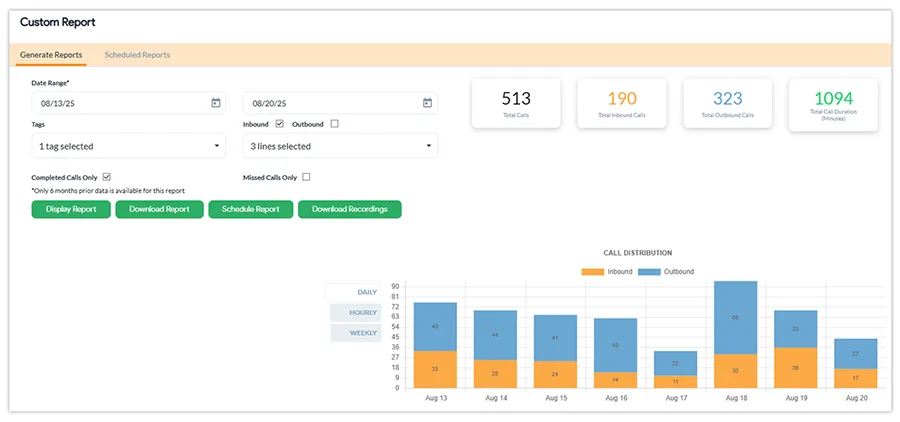Click the 'Only 6 months prior data' note

[108, 191]
